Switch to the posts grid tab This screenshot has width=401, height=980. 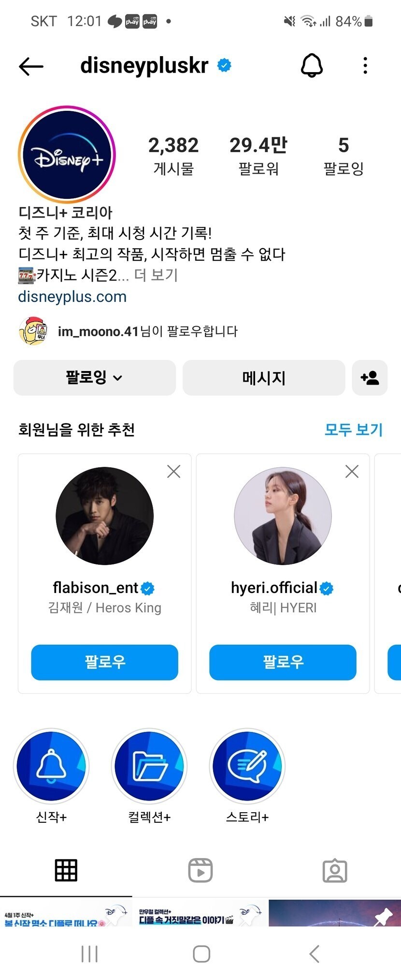click(x=66, y=870)
